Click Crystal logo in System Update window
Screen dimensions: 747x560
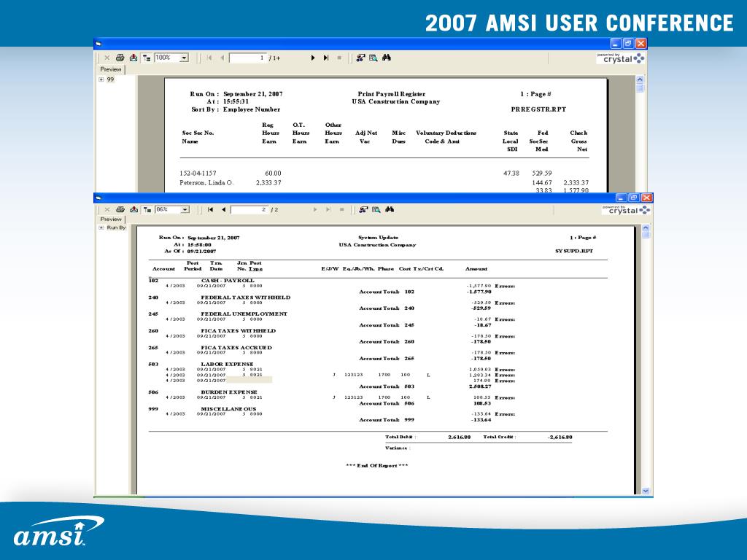coord(626,209)
